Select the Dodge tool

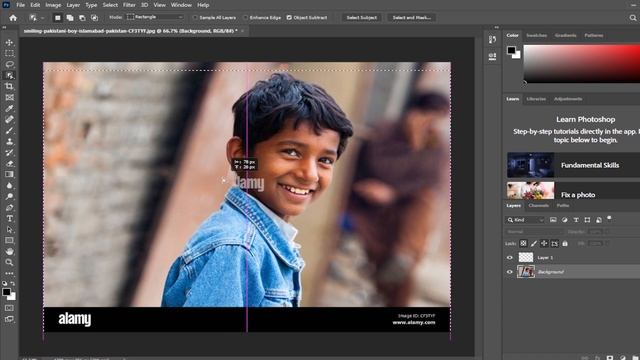point(9,197)
